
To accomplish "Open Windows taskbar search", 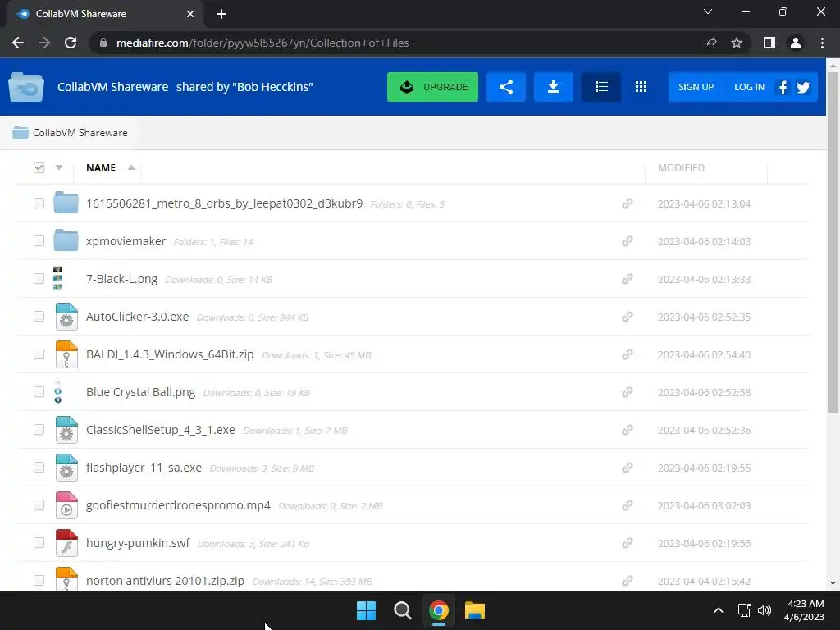I will (402, 610).
